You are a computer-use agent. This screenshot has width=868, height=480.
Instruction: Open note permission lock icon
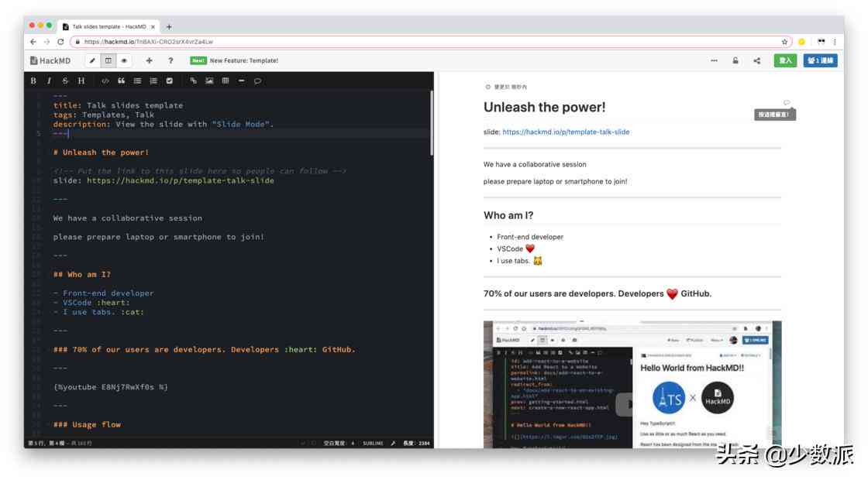pyautogui.click(x=735, y=60)
